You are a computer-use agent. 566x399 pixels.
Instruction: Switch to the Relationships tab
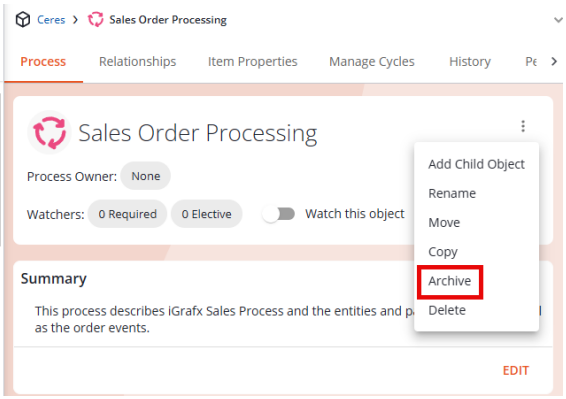click(138, 61)
